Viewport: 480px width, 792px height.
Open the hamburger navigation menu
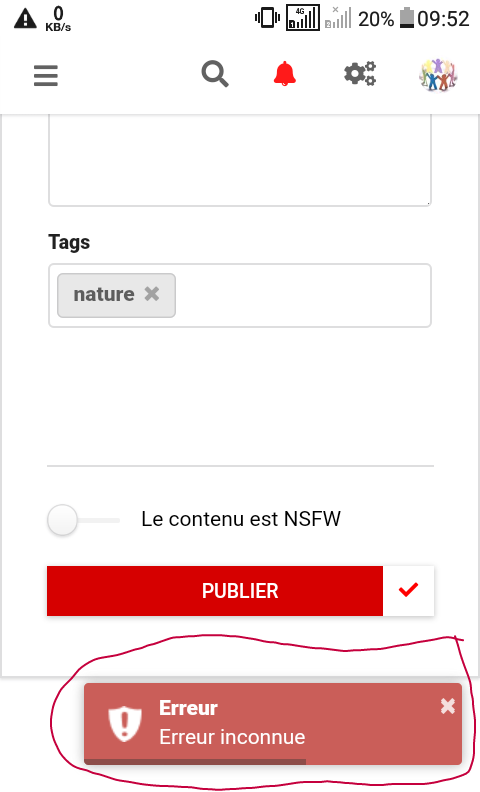(46, 76)
